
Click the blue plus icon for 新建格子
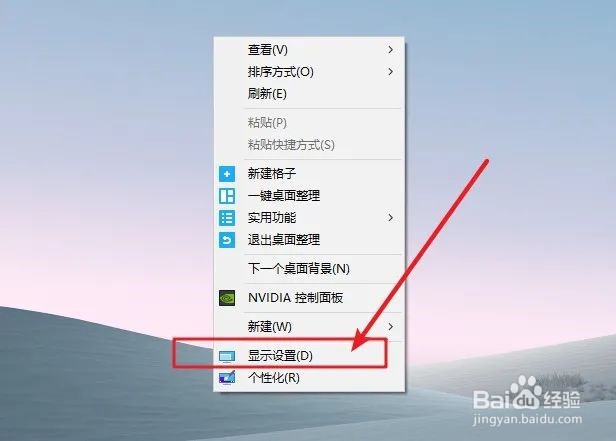(227, 174)
